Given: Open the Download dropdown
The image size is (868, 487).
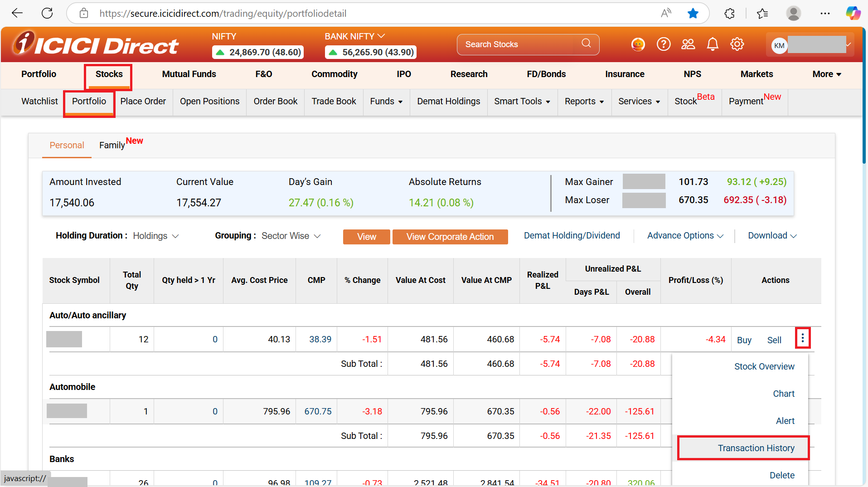Looking at the screenshot, I should click(x=772, y=236).
